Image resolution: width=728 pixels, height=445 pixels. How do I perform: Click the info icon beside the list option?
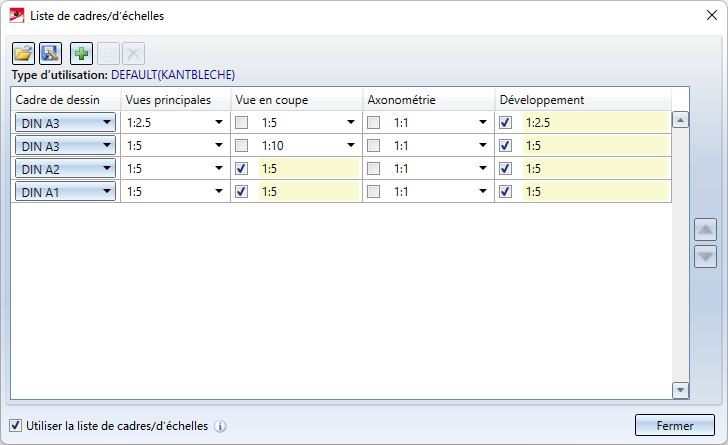pyautogui.click(x=220, y=426)
